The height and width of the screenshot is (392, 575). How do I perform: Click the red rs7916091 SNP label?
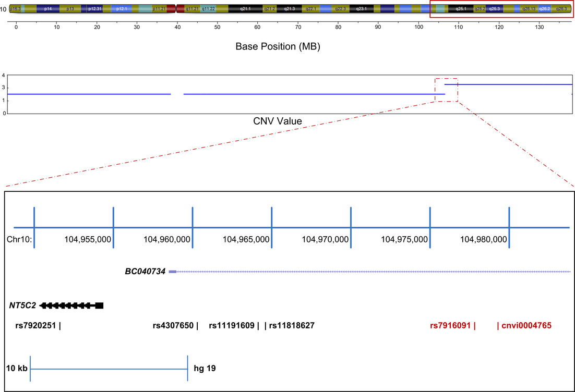pos(450,325)
